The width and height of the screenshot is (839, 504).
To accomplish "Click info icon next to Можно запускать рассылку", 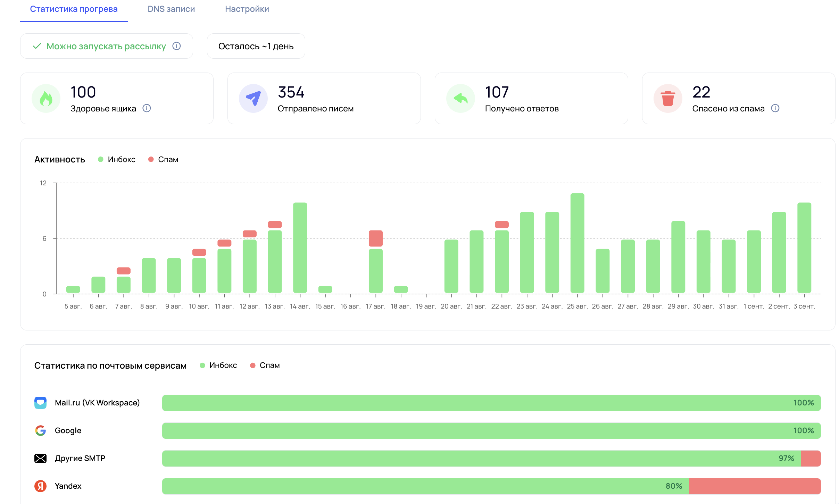I will point(176,46).
